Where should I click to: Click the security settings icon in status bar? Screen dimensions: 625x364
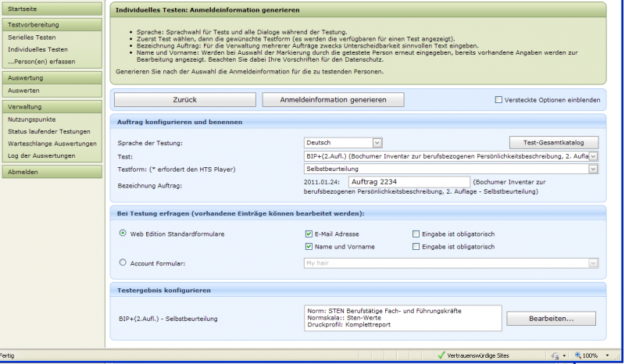pos(555,355)
